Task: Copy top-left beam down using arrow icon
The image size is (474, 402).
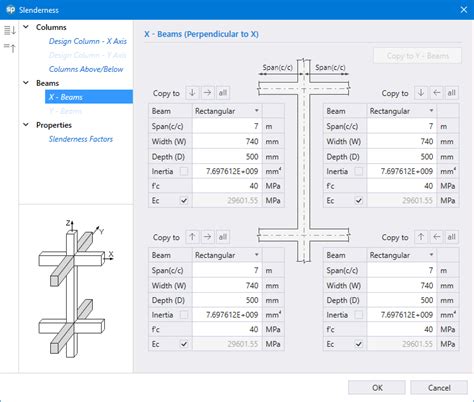Action: [192, 93]
